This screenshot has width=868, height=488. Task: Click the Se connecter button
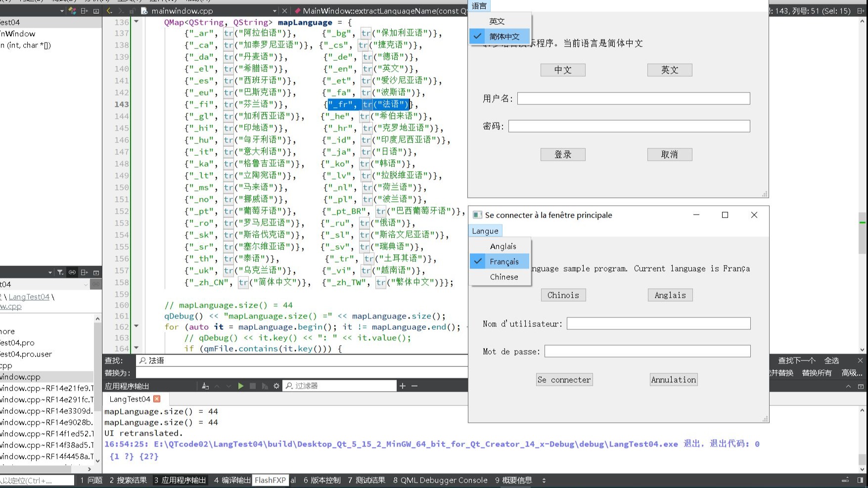click(x=564, y=379)
